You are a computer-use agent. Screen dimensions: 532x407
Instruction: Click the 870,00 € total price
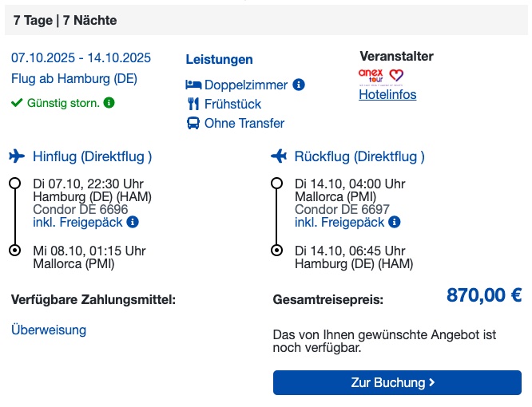click(x=484, y=294)
